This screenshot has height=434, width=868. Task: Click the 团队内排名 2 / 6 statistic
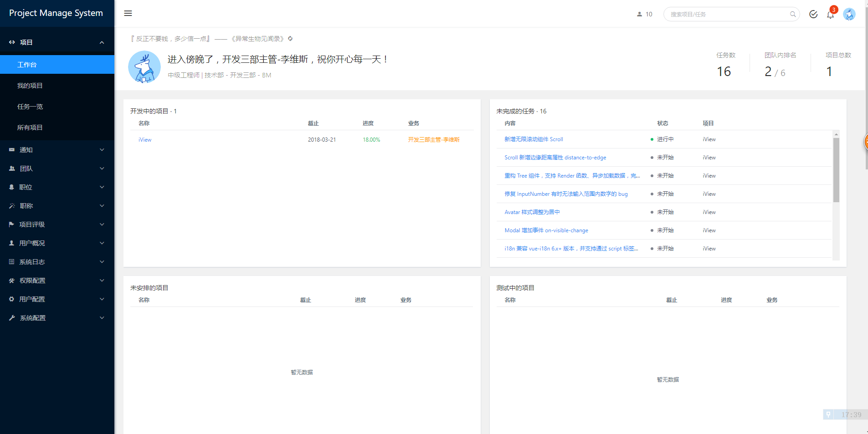click(x=780, y=65)
